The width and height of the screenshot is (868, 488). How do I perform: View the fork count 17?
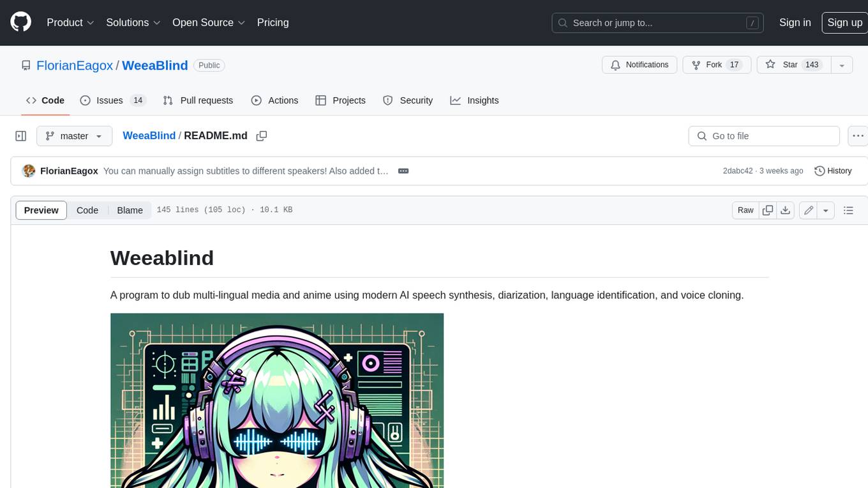(734, 65)
